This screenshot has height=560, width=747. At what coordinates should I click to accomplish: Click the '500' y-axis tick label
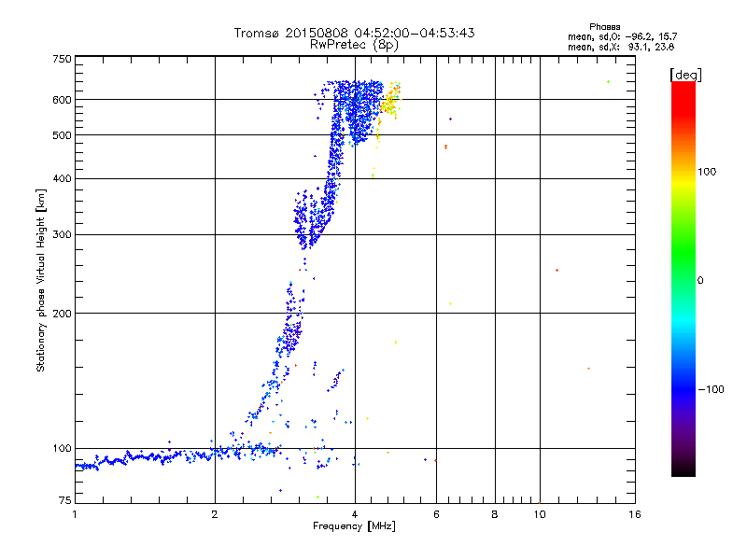62,135
